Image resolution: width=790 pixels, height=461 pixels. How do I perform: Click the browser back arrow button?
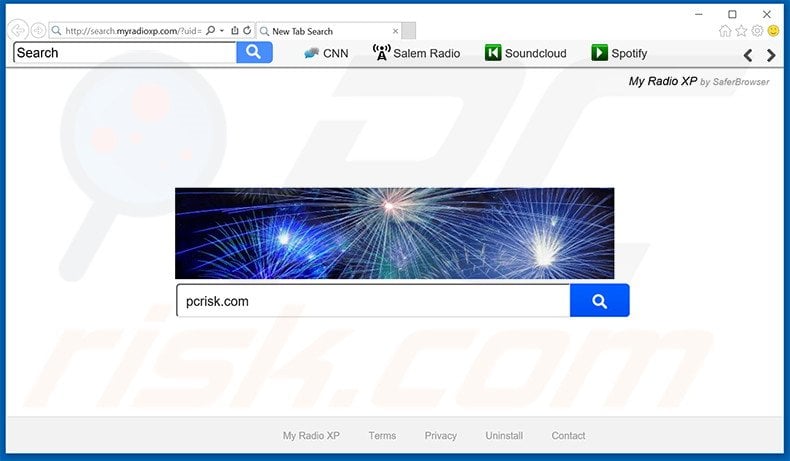18,31
